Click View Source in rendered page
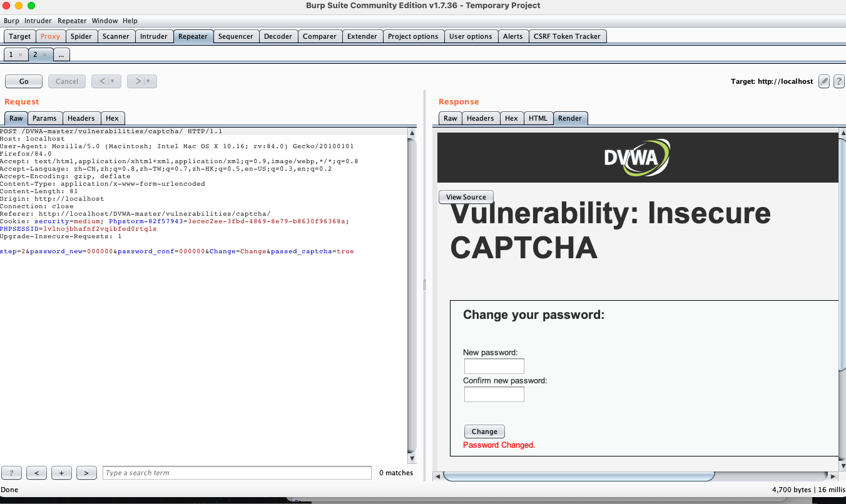 (x=466, y=197)
